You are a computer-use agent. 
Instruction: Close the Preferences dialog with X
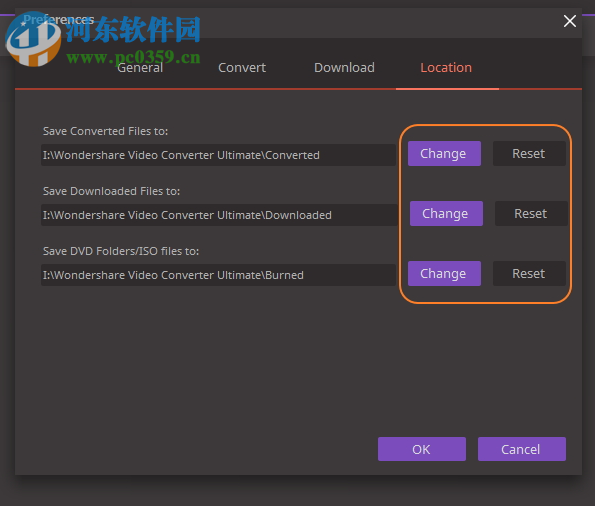point(569,21)
